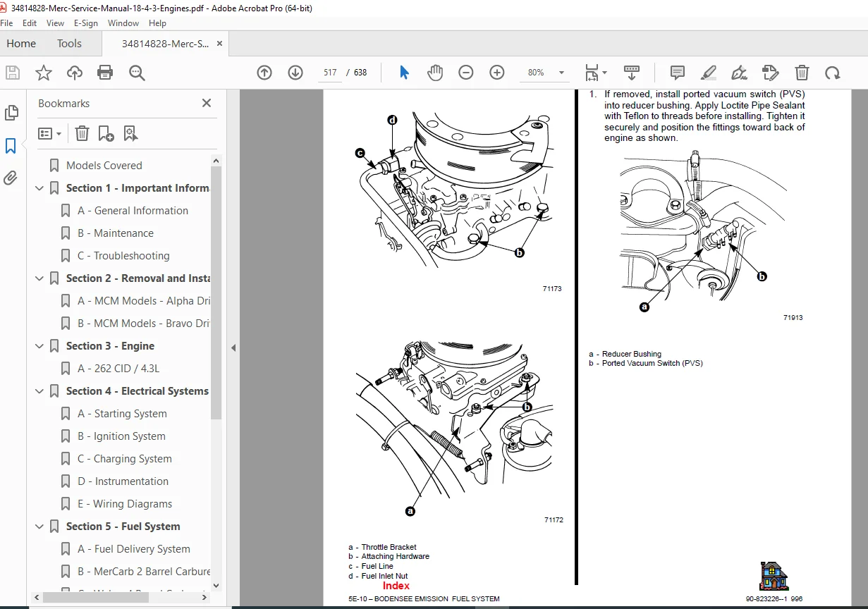Image resolution: width=868 pixels, height=609 pixels.
Task: Open the find text magnifier icon
Action: tap(137, 73)
